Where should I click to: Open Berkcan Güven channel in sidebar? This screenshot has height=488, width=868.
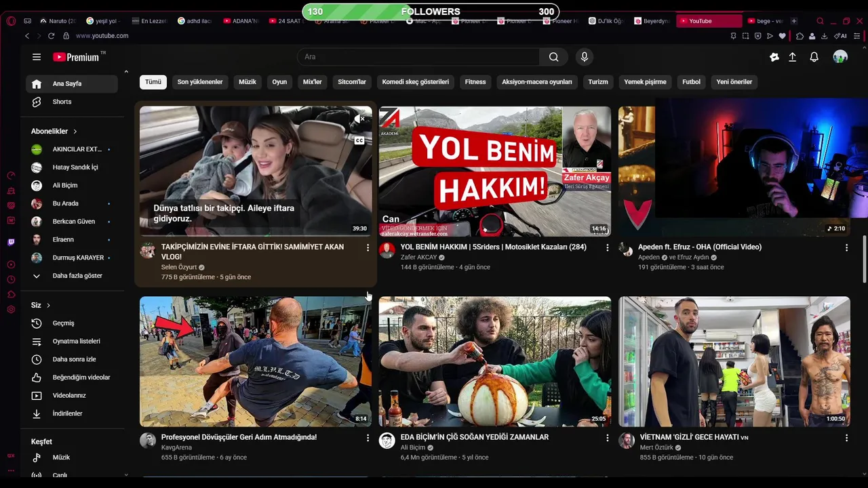71,222
